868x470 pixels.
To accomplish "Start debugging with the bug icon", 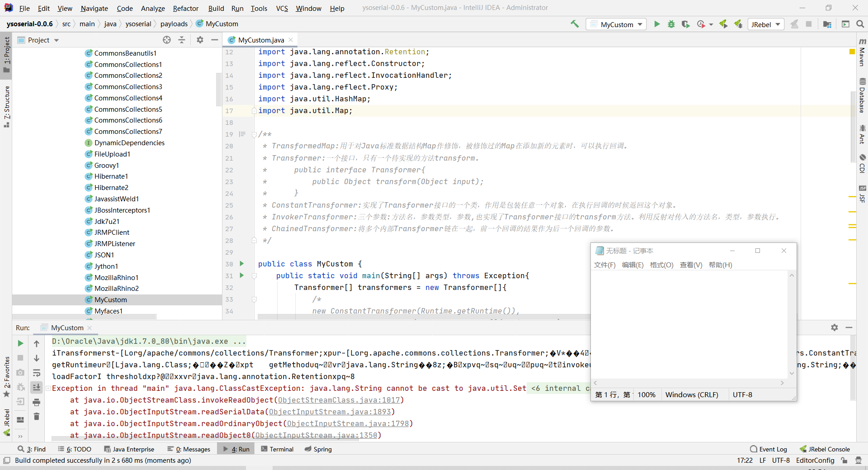I will point(671,24).
